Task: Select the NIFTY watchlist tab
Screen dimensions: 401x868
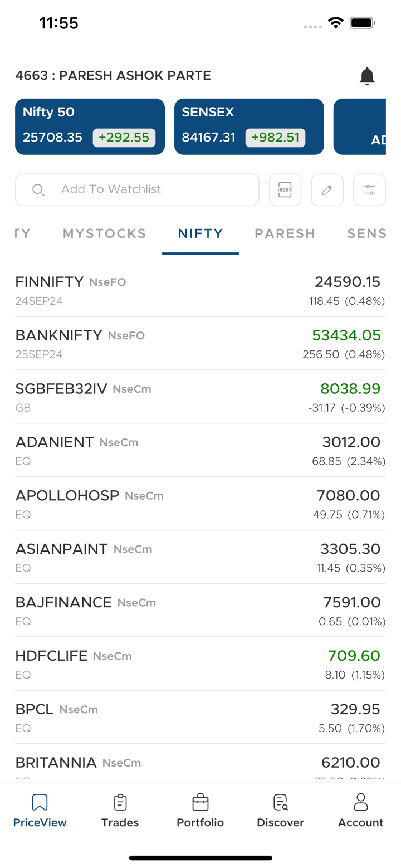Action: tap(200, 233)
